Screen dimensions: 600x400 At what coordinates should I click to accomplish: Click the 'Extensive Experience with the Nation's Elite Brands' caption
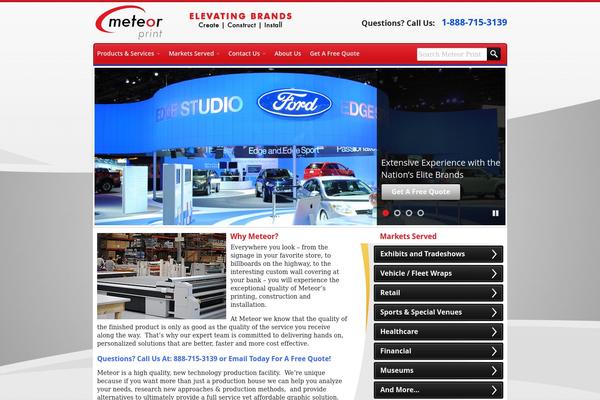[x=440, y=169]
